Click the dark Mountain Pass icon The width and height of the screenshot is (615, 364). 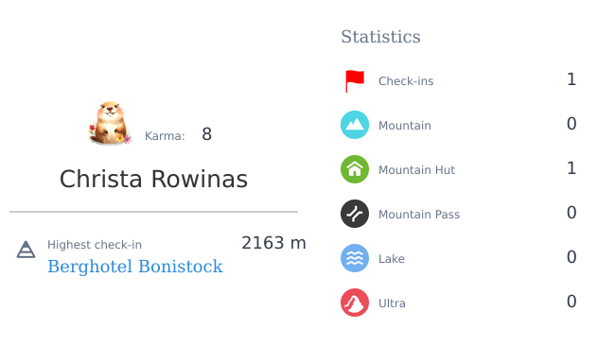coord(355,214)
